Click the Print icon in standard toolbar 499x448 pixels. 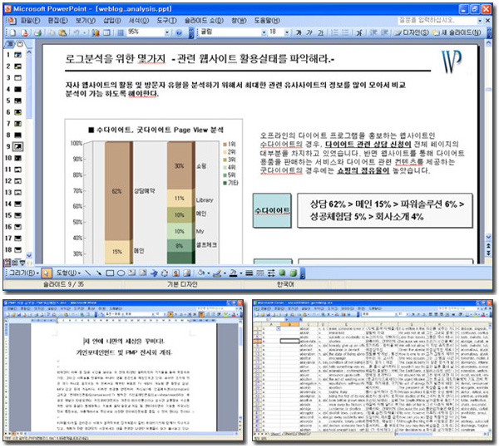38,32
